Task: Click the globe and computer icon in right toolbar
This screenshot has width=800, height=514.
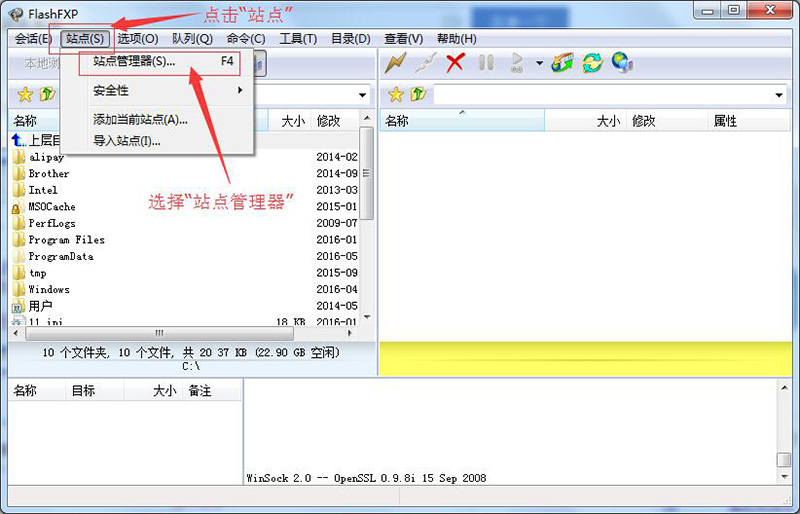Action: click(622, 63)
